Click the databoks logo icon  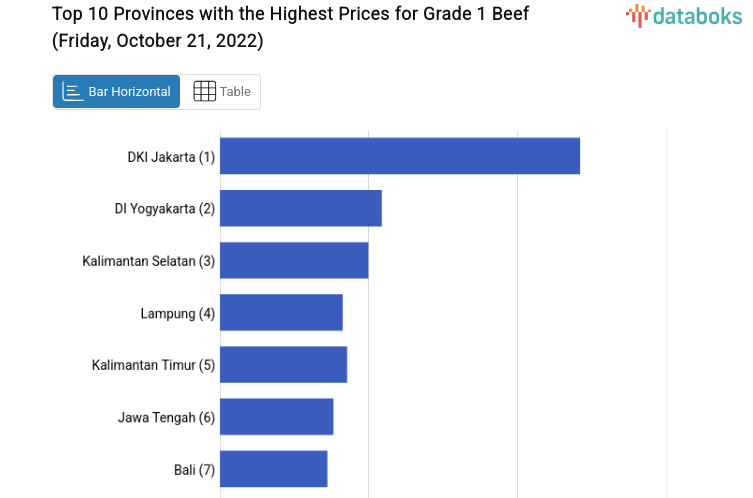[x=637, y=15]
